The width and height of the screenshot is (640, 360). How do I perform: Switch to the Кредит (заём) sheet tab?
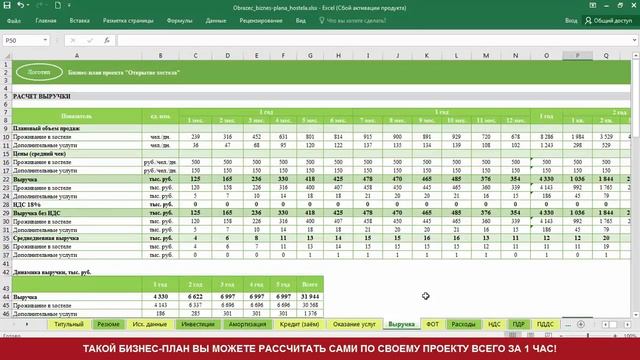299,324
